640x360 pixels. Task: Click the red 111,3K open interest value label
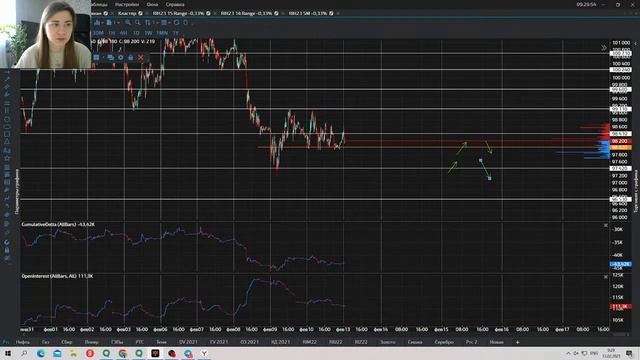coord(620,307)
